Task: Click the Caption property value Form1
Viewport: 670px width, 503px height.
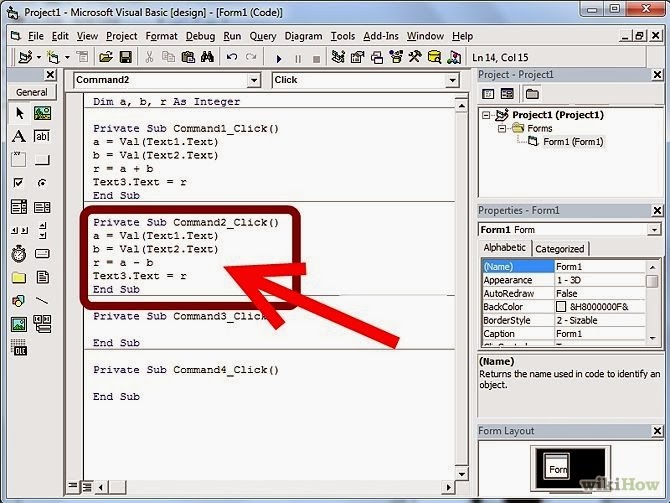Action: tap(600, 333)
